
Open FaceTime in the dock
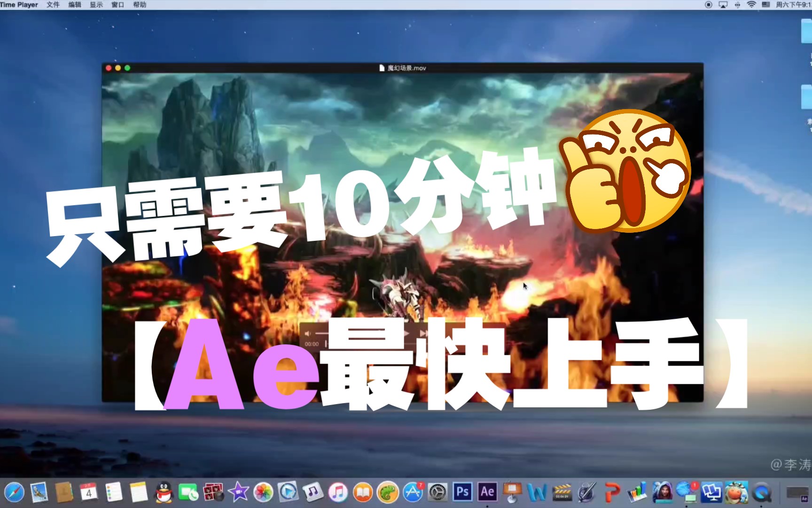(188, 492)
